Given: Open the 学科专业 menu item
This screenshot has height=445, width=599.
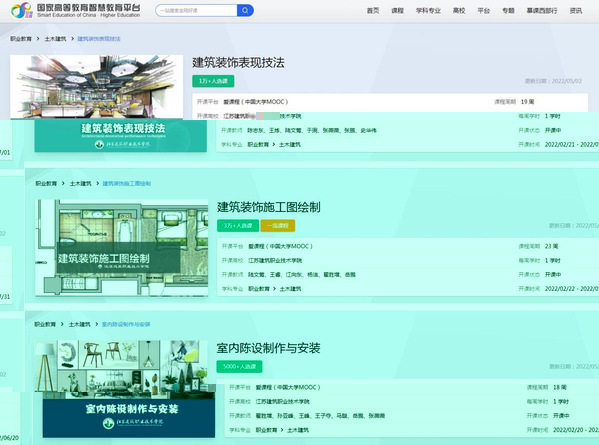Looking at the screenshot, I should [x=428, y=11].
